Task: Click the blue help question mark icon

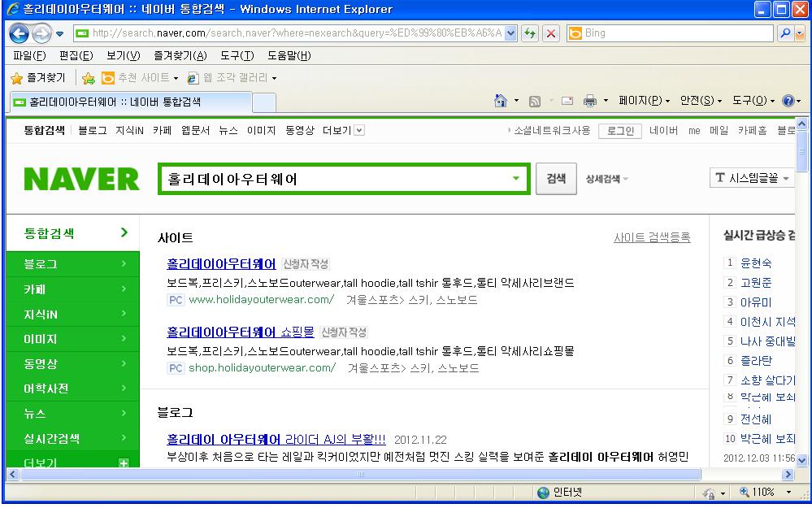Action: point(788,101)
